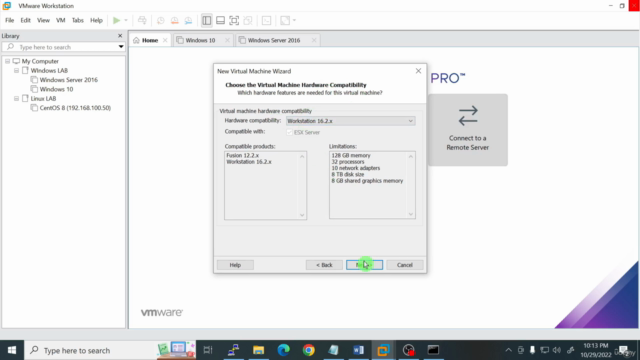The width and height of the screenshot is (640, 360).
Task: Click Connect to a Remote Server tile
Action: point(468,130)
